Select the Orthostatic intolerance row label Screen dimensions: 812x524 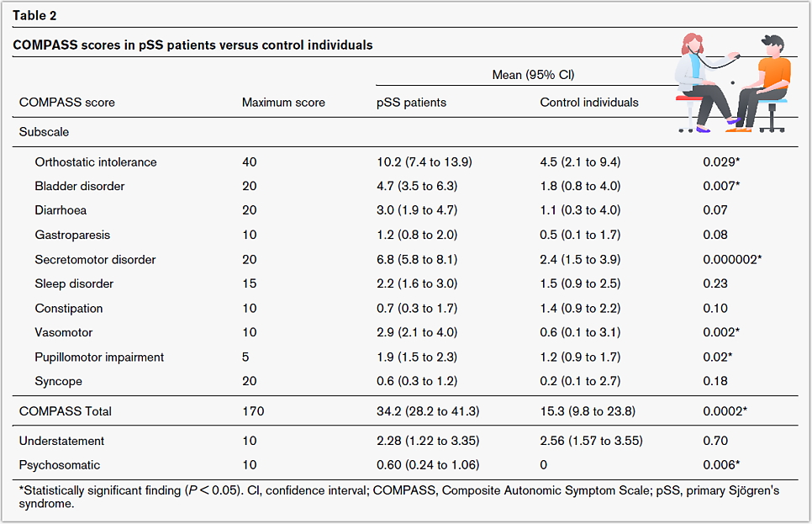tap(96, 162)
